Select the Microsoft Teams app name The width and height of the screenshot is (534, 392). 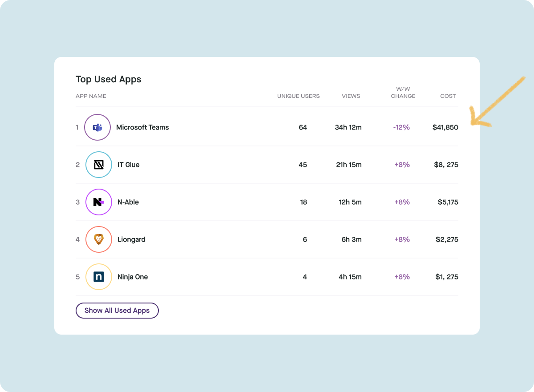[x=142, y=127]
